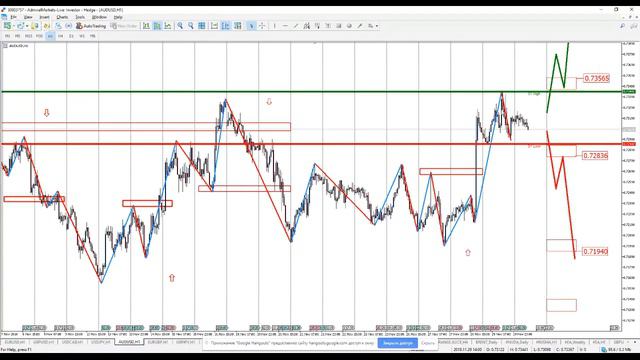
Task: Click the 0.73565 price label
Action: click(x=596, y=78)
